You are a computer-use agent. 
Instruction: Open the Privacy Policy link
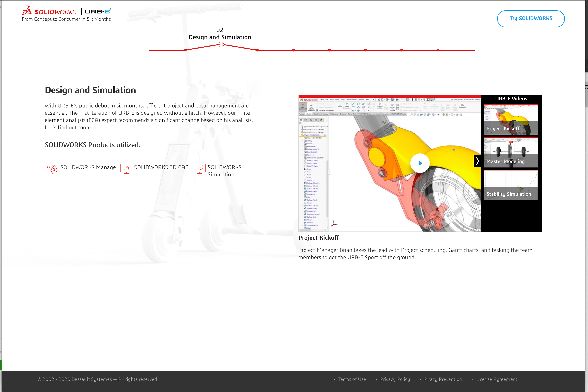(x=395, y=379)
